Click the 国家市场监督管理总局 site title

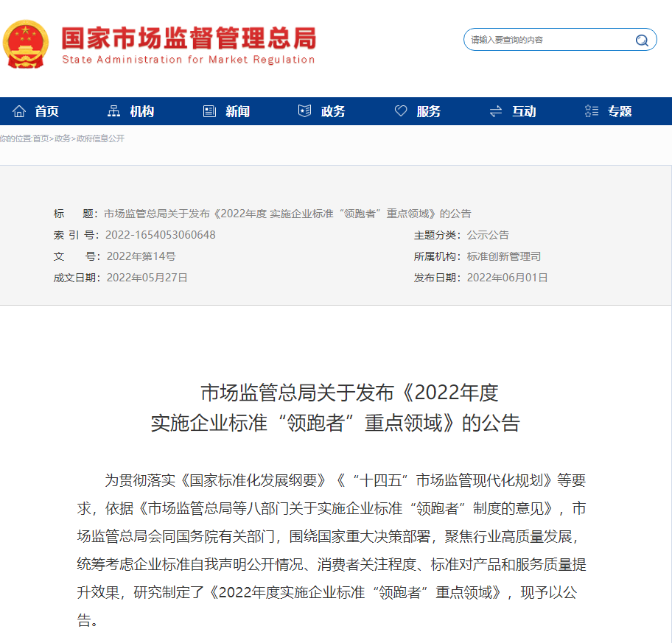pyautogui.click(x=188, y=38)
